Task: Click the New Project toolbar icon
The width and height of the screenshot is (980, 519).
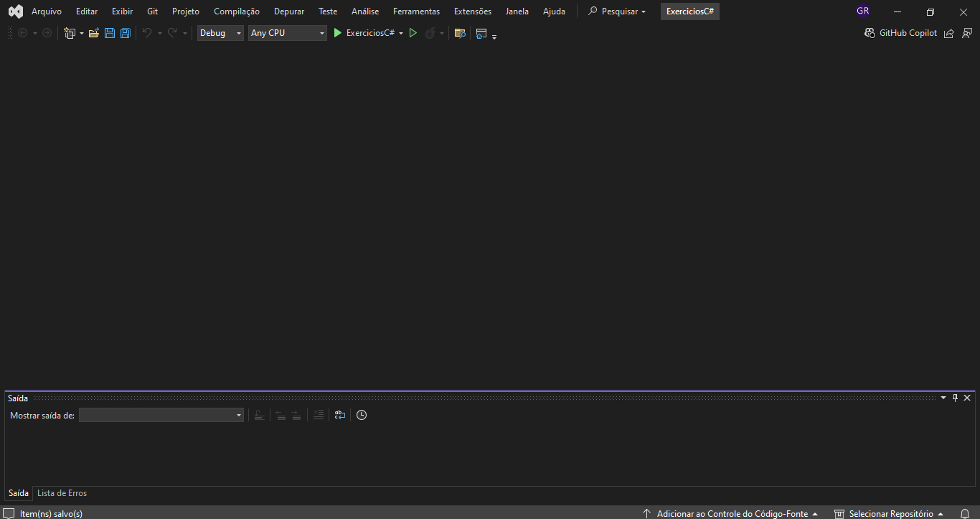Action: coord(70,33)
